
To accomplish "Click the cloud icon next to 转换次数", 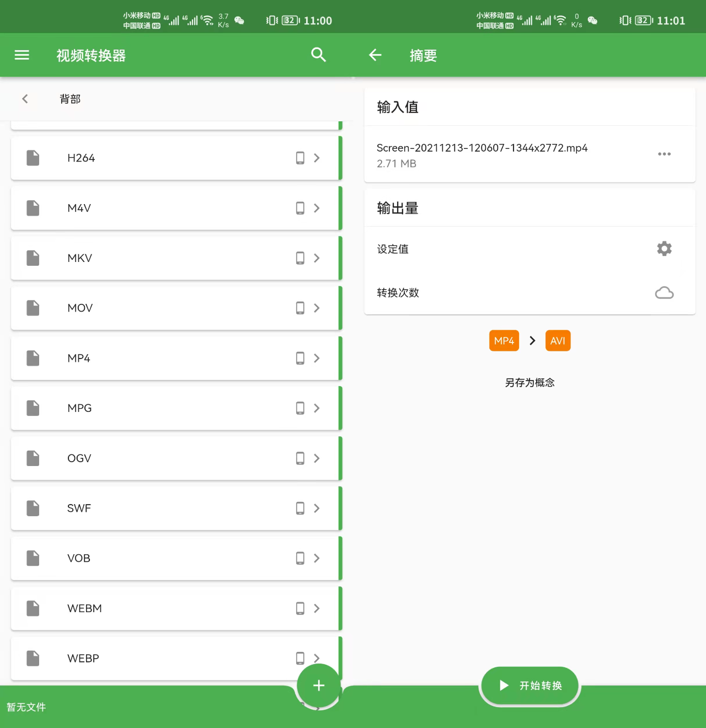I will click(x=664, y=292).
